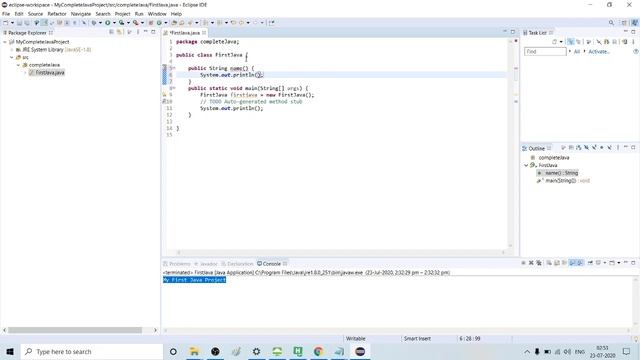Click Smart Insert in the status bar
Screen dimensions: 640x360
pyautogui.click(x=417, y=338)
